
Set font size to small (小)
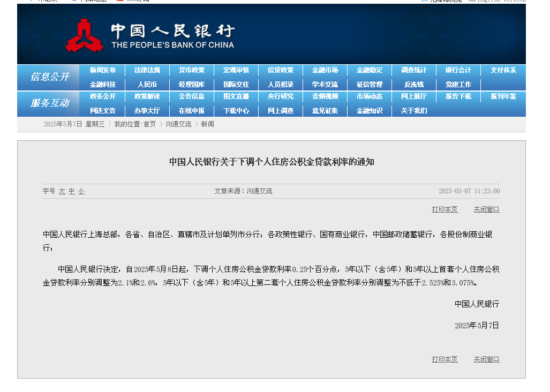[81, 191]
